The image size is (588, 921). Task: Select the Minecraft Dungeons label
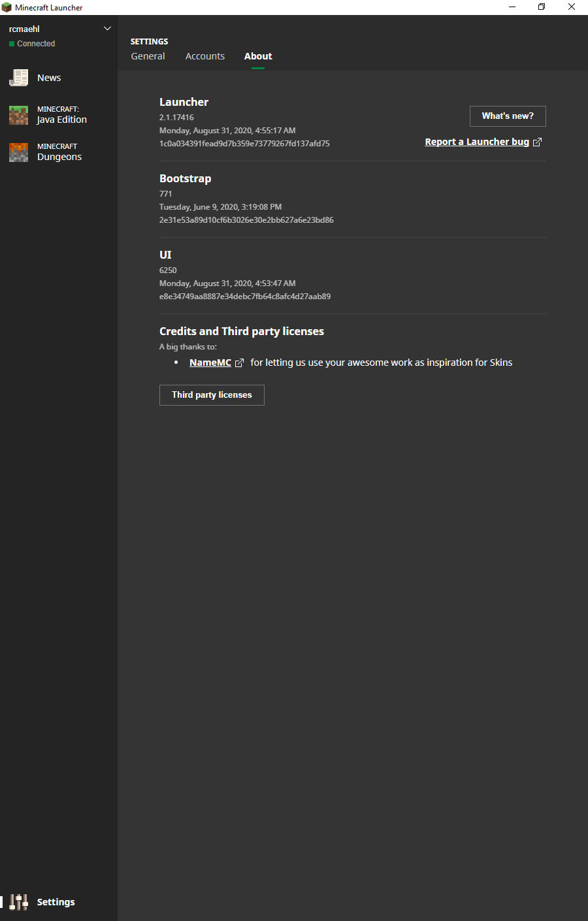click(x=59, y=152)
